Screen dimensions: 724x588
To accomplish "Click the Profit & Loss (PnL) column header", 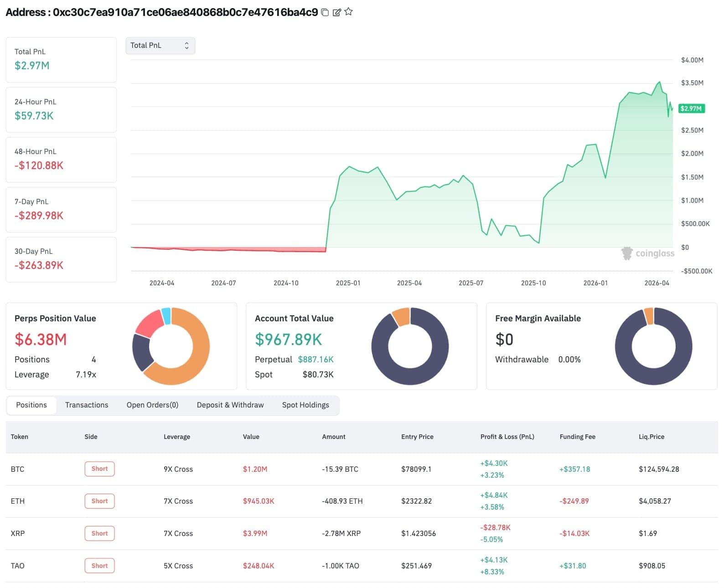I will (x=507, y=437).
